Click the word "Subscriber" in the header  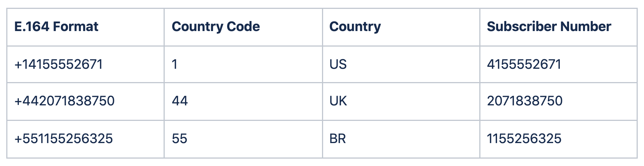(522, 27)
